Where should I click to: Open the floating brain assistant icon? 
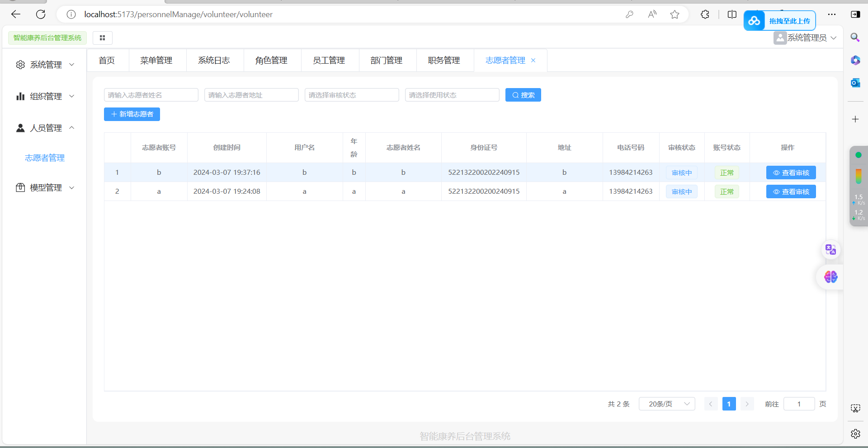click(x=831, y=277)
